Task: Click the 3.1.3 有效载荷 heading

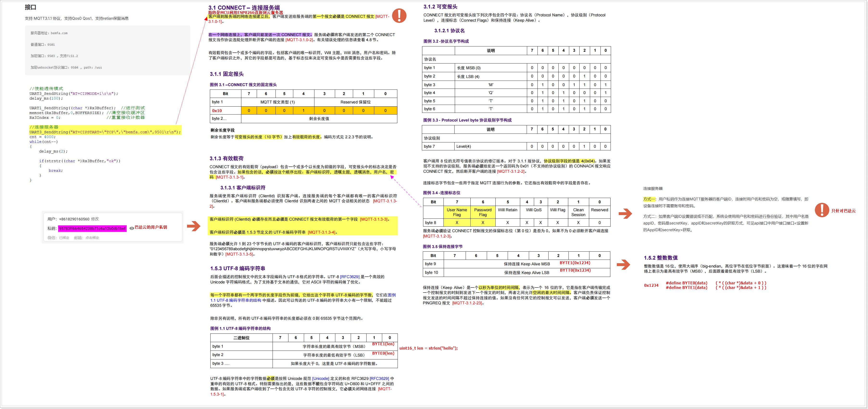Action: (x=226, y=159)
